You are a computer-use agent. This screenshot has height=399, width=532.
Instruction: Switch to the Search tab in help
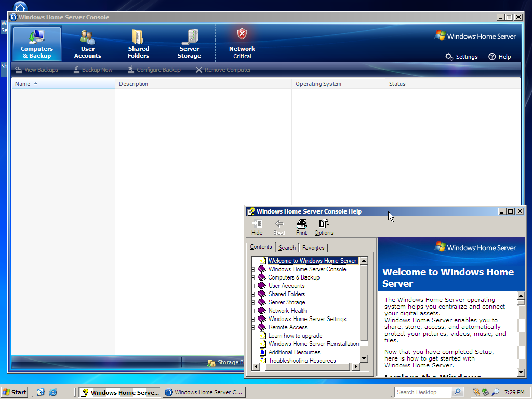click(287, 248)
